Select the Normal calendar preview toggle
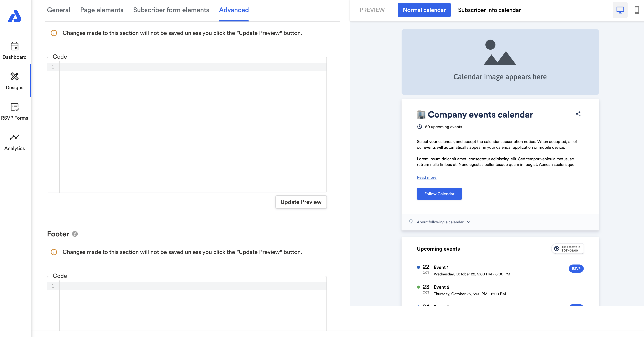Image resolution: width=644 pixels, height=337 pixels. pos(424,10)
